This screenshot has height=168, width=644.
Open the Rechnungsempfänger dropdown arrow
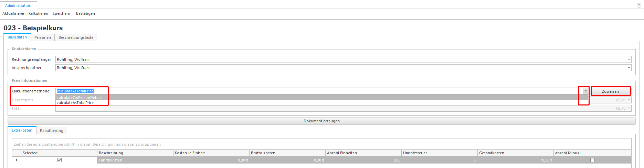coord(629,59)
